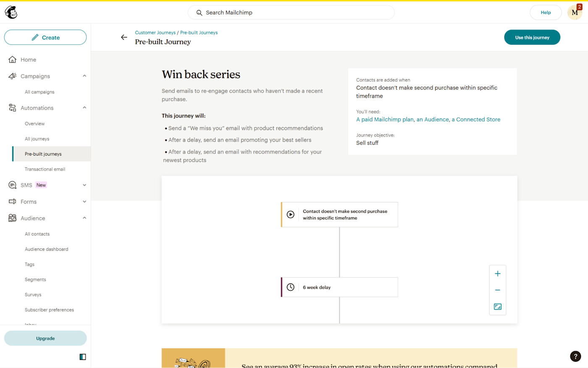Click the Upgrade button

[45, 338]
